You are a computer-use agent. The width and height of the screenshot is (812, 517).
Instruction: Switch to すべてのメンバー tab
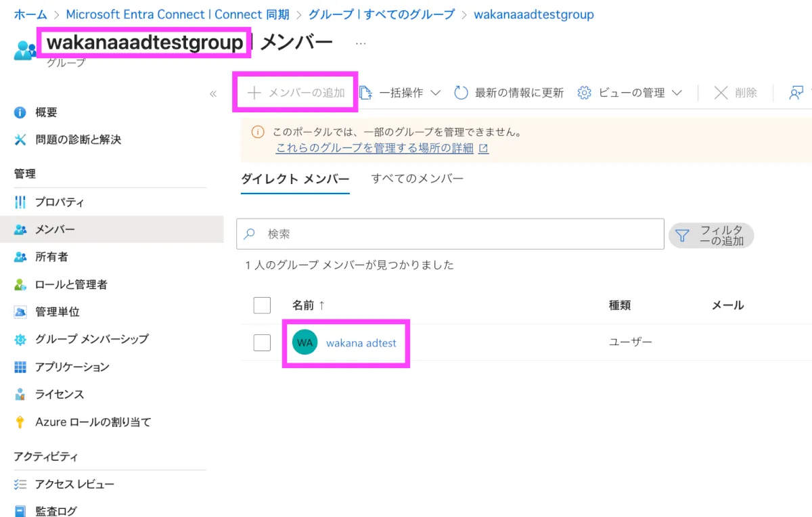(418, 179)
